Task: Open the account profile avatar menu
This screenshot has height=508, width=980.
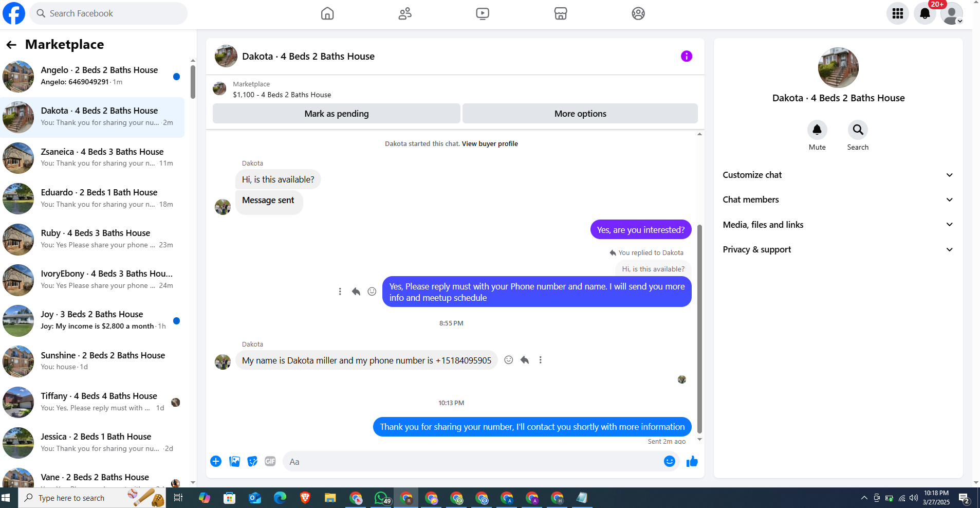Action: (x=952, y=13)
